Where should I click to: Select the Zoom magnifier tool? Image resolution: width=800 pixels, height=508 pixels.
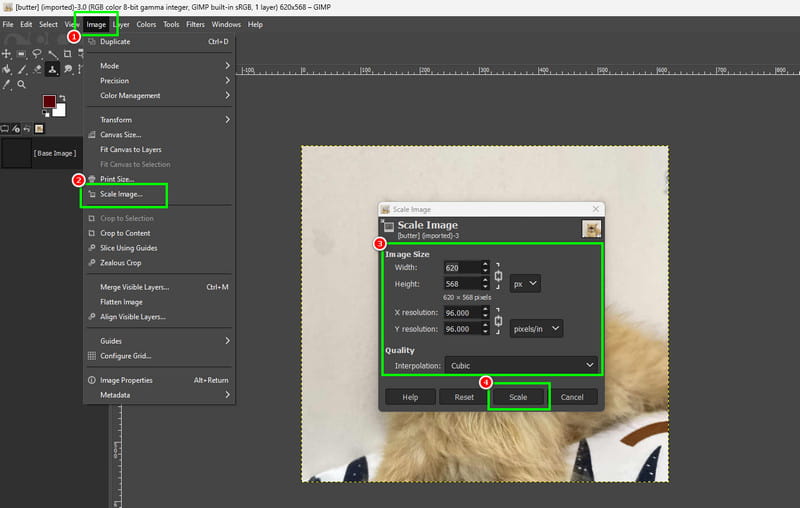(x=21, y=85)
